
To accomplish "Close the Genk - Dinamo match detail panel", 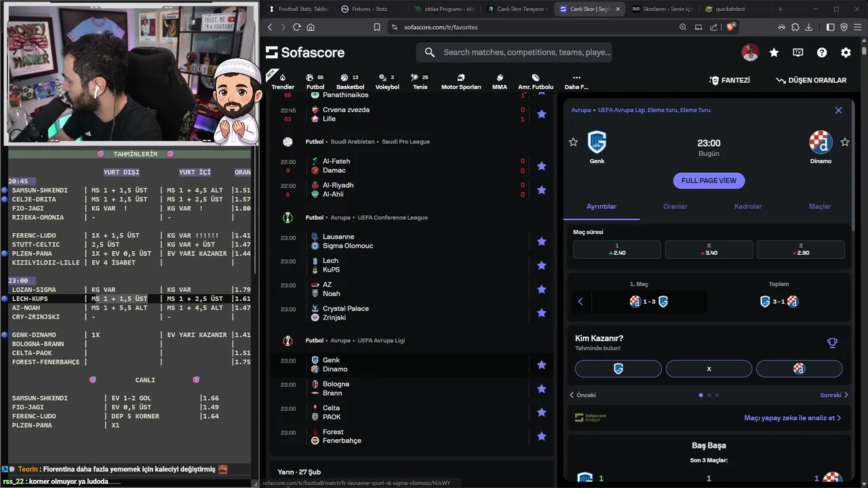I will coord(839,110).
